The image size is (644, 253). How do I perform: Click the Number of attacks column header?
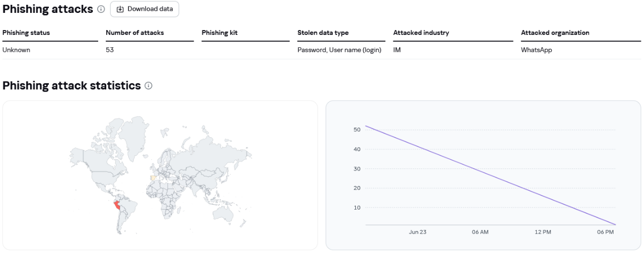pyautogui.click(x=135, y=33)
